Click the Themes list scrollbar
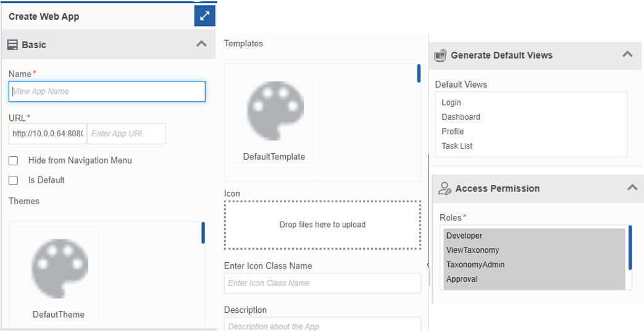Screen dimensions: 644x335 click(x=203, y=233)
